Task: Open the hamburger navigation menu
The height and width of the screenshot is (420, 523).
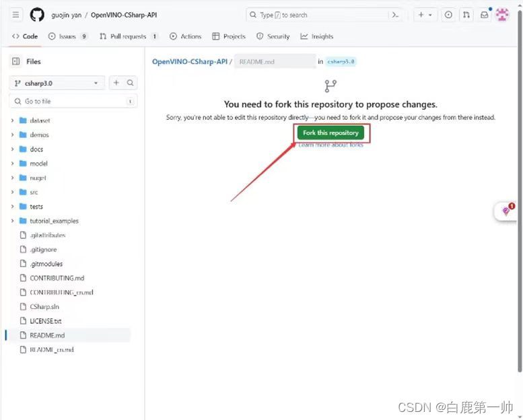Action: click(x=15, y=15)
